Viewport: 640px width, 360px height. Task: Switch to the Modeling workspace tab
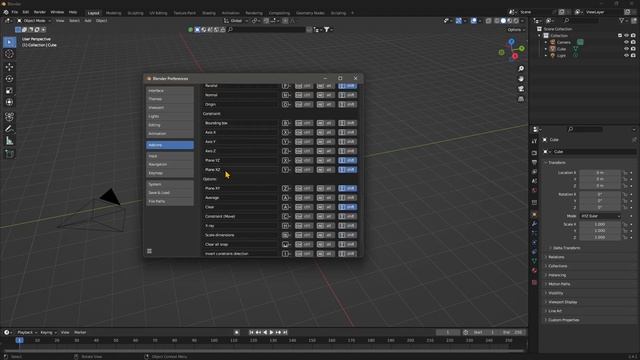point(113,13)
